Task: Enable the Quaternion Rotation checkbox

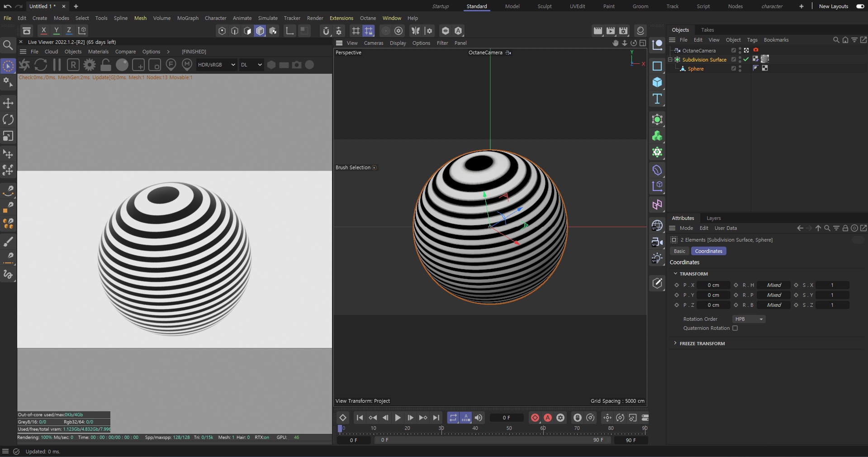Action: pos(735,328)
